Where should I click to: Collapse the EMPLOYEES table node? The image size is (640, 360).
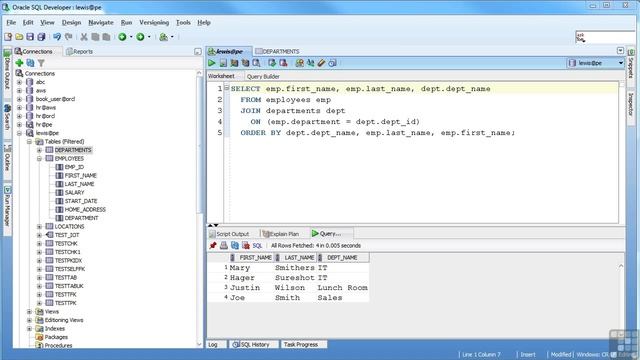click(40, 159)
